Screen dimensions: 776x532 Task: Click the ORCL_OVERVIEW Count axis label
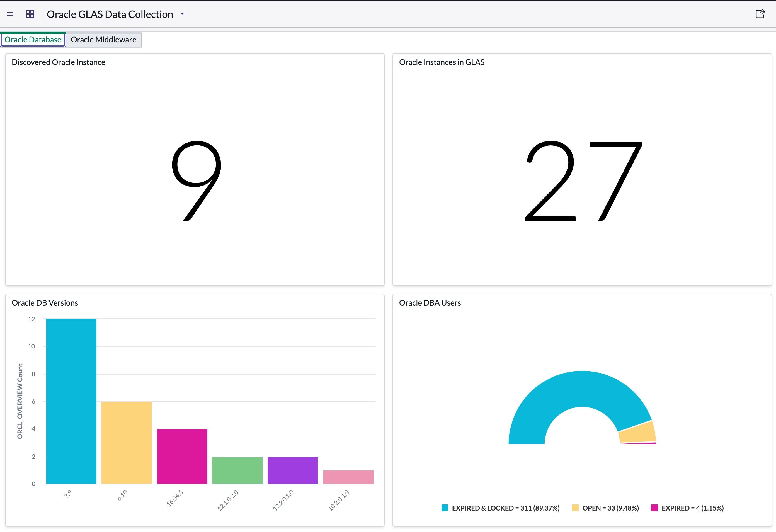coord(20,401)
